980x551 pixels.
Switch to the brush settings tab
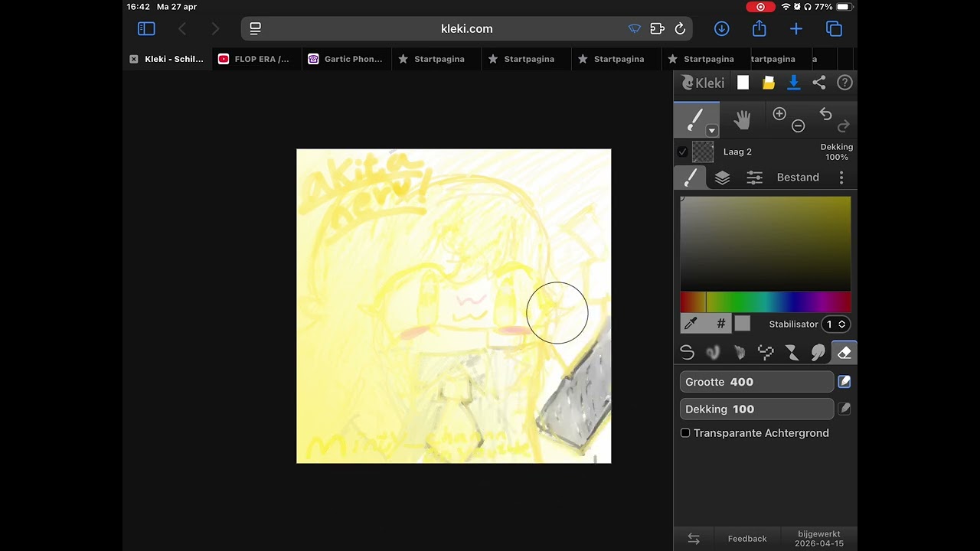point(690,178)
